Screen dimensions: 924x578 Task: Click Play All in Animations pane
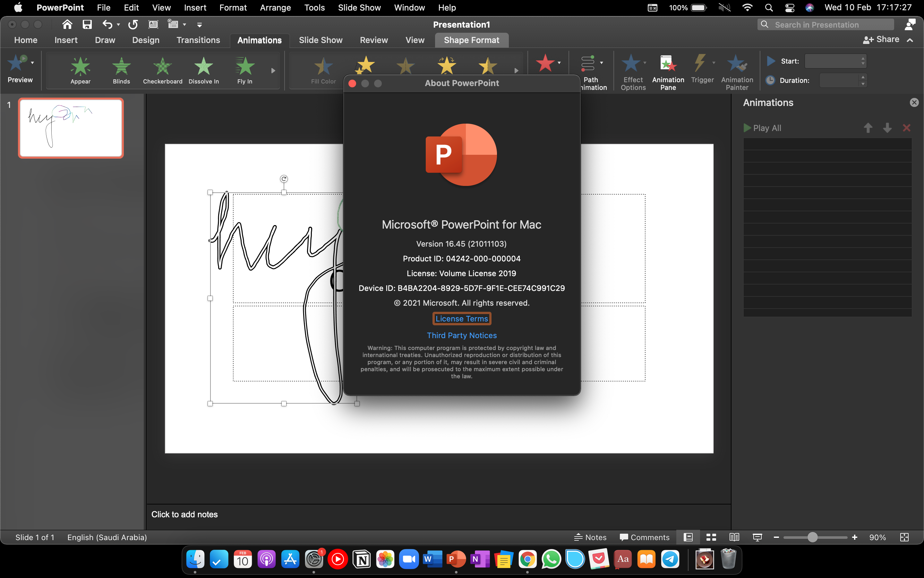[762, 128]
